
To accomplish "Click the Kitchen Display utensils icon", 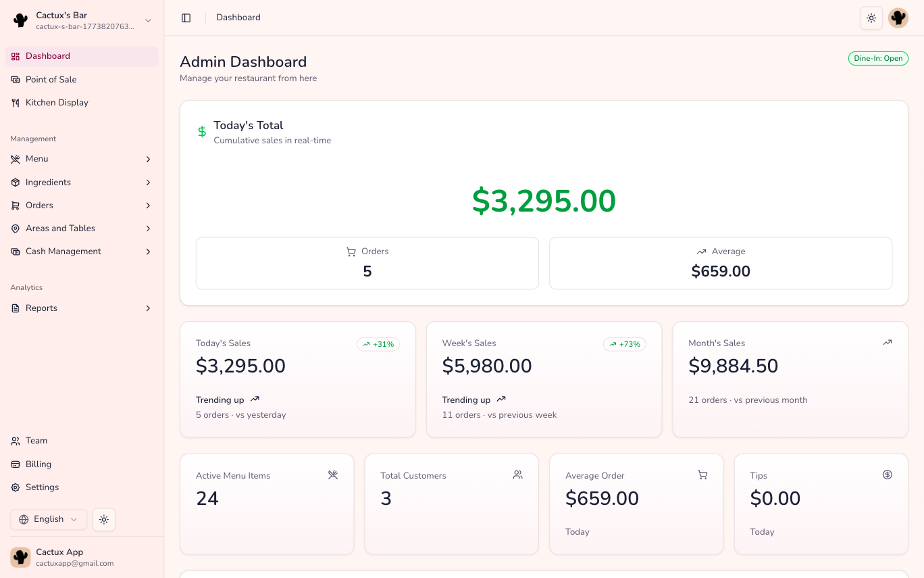I will pyautogui.click(x=16, y=103).
